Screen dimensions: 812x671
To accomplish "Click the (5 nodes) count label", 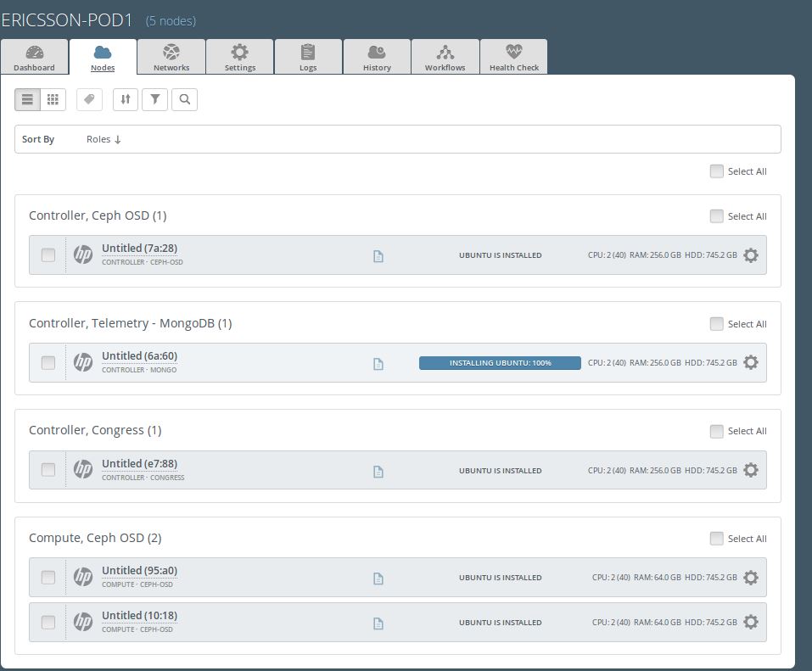I will 171,21.
